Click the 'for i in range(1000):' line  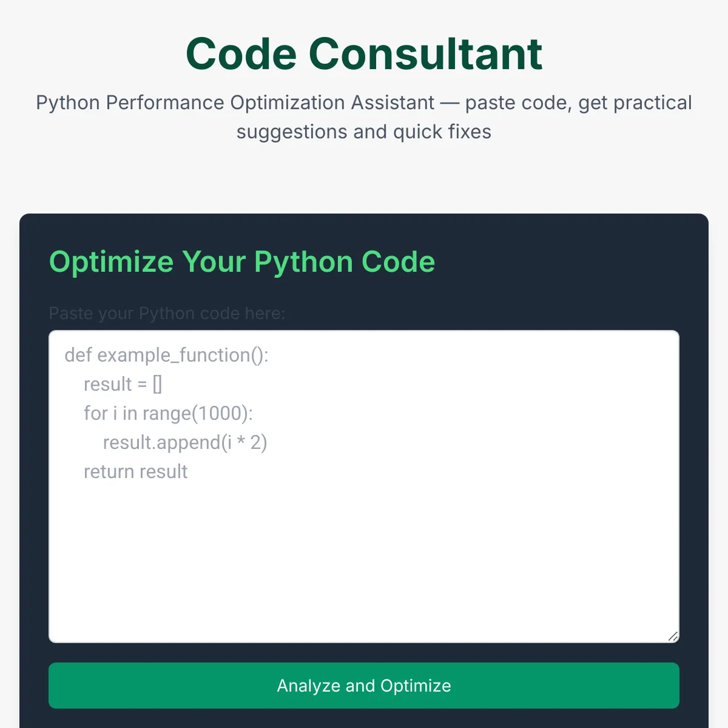click(x=168, y=413)
